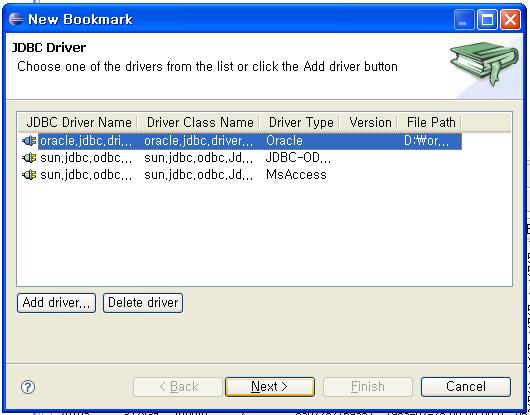Select sun.jdbc.odbc... name in the JDBC-OD row
Image resolution: width=530 pixels, height=415 pixels.
coord(86,158)
